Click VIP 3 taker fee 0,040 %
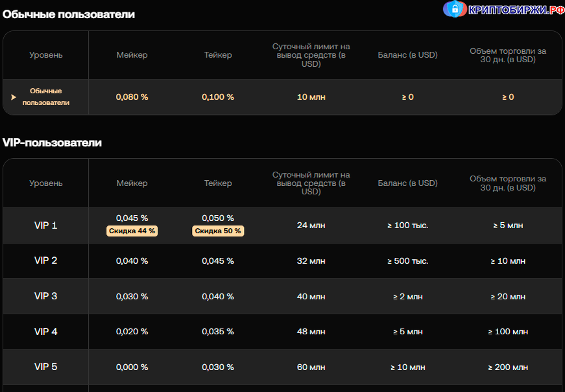565x392 pixels. 218,296
